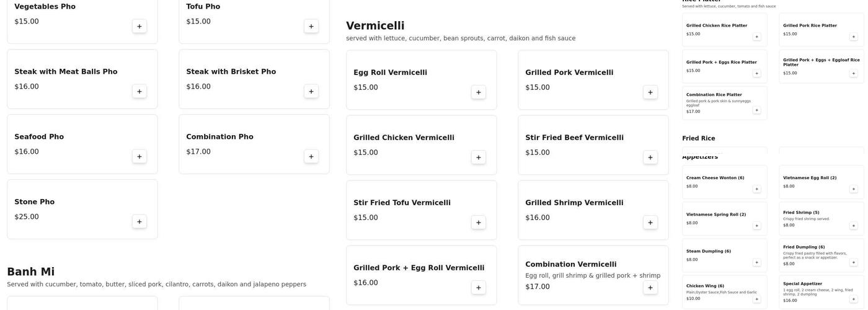The height and width of the screenshot is (310, 868).
Task: Add Stone Pho to cart
Action: tap(139, 221)
